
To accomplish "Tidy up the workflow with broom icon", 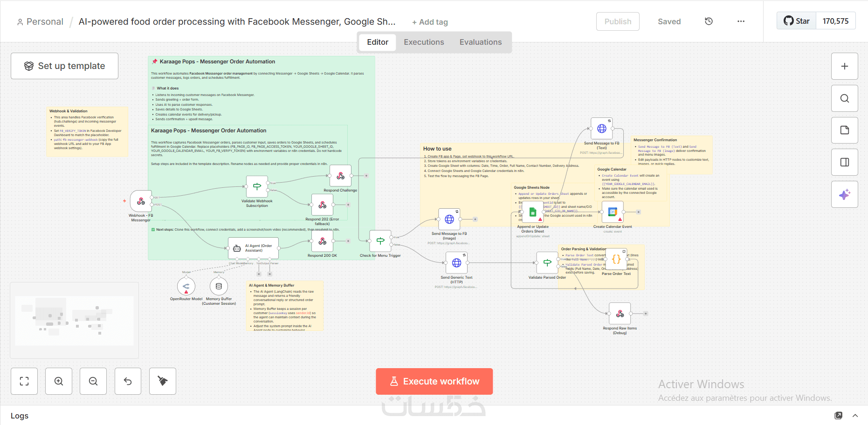I will 163,381.
